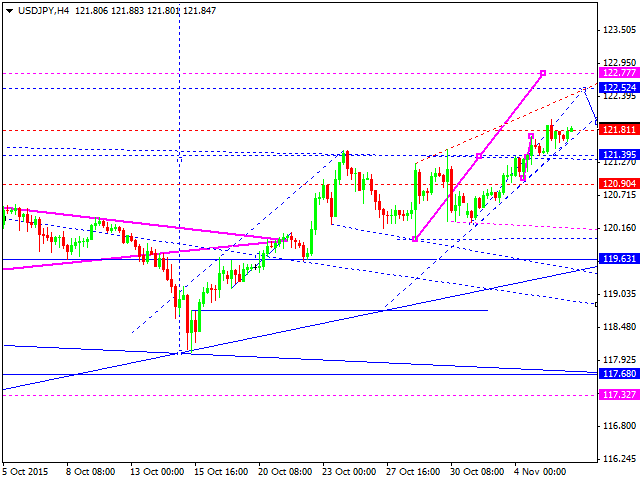Click the 119.035 price scale value
The image size is (640, 480).
coord(620,294)
